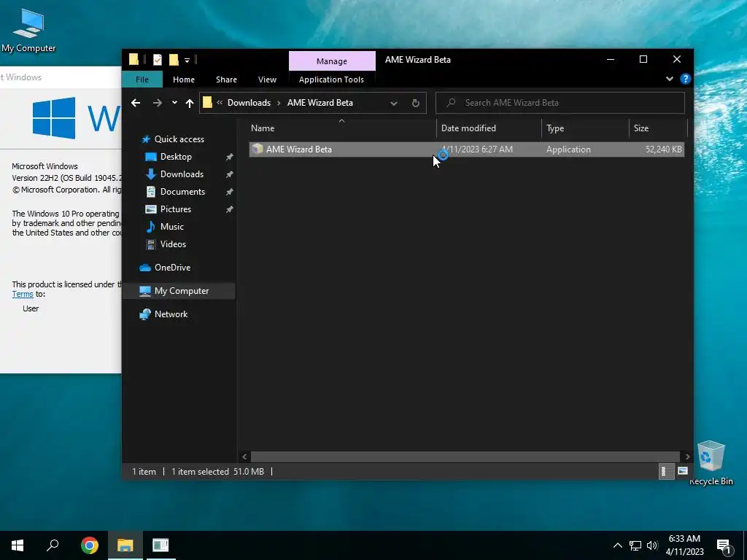This screenshot has height=560, width=747.
Task: Click the AME Wizard Beta file icon
Action: pos(258,149)
